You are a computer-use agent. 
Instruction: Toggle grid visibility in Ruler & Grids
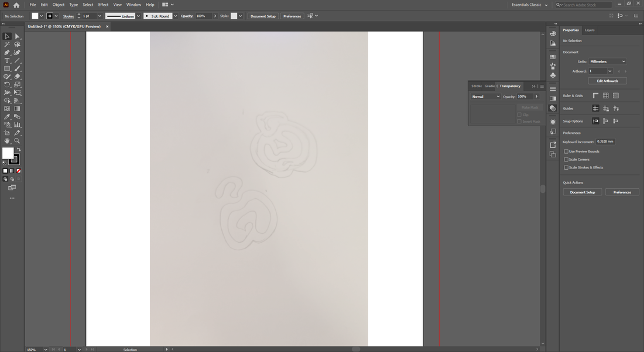click(606, 95)
